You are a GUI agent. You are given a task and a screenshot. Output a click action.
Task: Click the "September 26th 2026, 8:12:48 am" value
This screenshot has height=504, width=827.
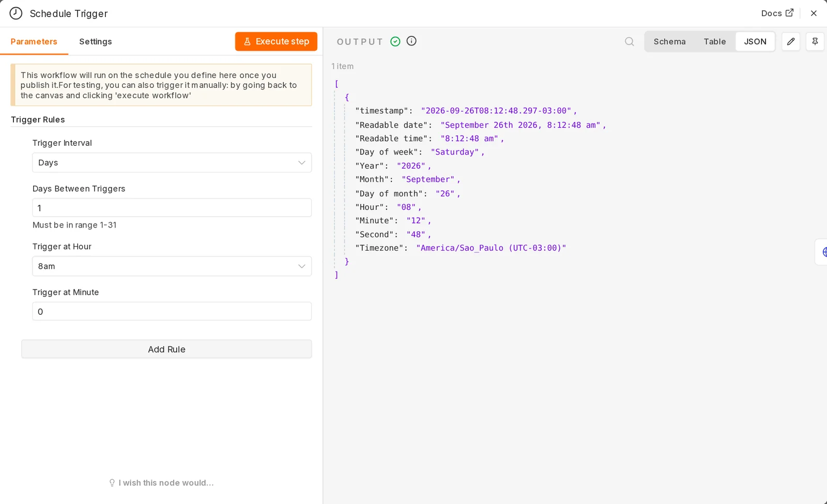[x=520, y=125]
